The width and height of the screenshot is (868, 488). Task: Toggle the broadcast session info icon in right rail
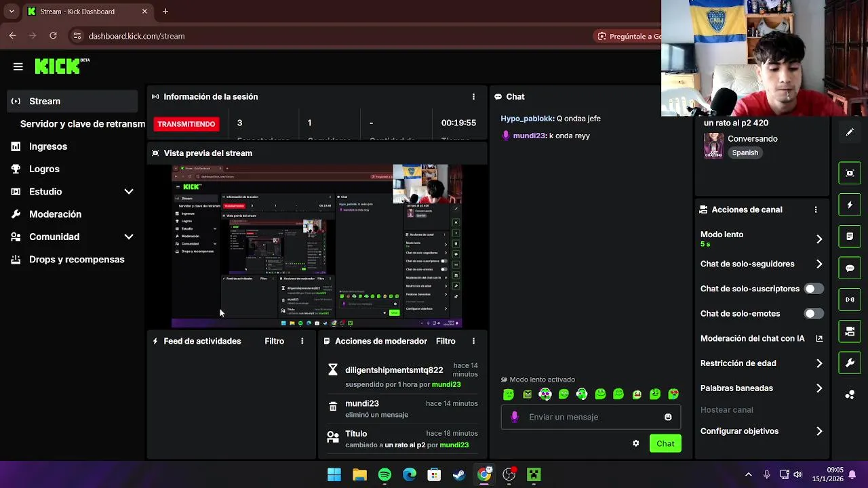[850, 300]
